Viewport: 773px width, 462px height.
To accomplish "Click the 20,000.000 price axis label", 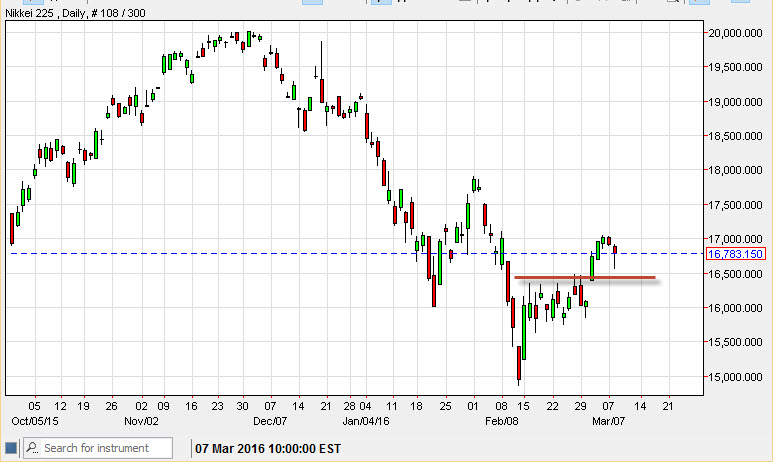I will pyautogui.click(x=736, y=33).
